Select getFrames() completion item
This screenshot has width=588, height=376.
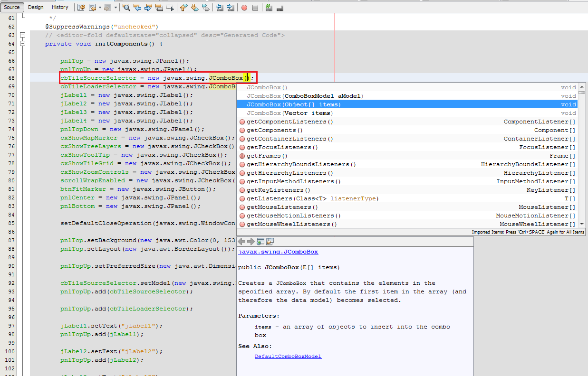coord(407,156)
